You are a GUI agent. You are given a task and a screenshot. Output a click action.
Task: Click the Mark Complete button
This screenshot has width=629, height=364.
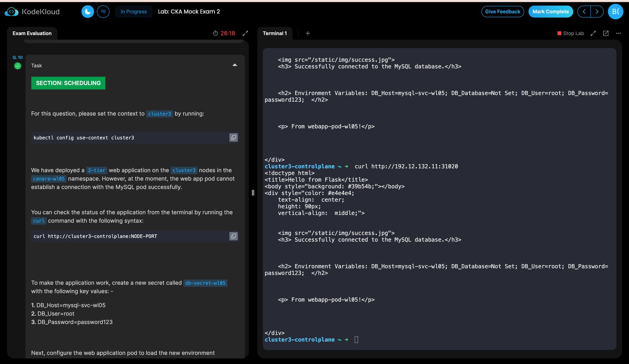550,12
